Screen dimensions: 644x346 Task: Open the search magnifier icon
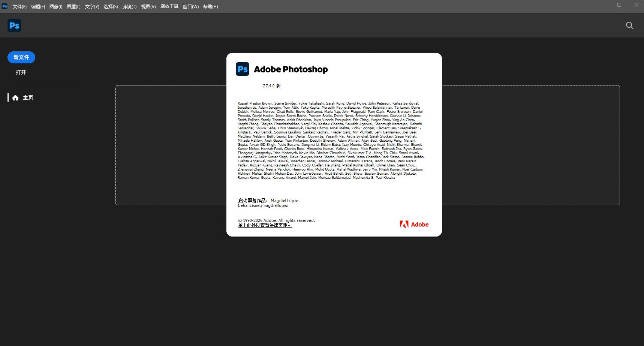click(x=630, y=25)
